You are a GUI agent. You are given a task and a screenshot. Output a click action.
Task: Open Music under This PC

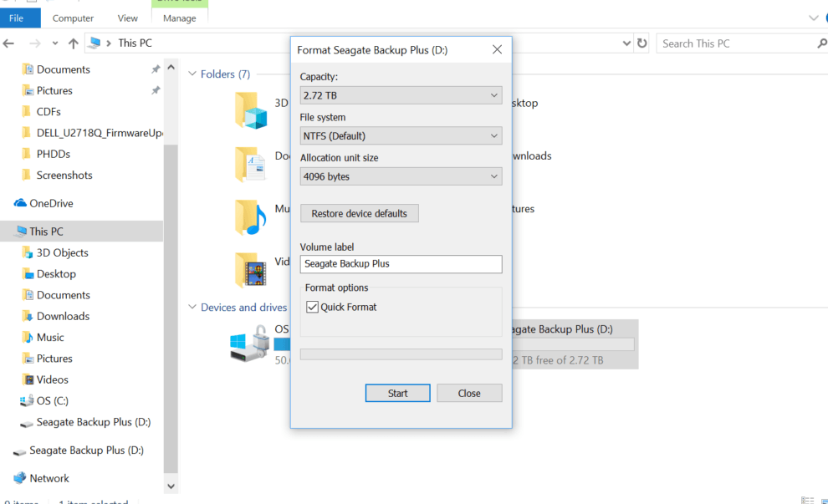pos(50,337)
